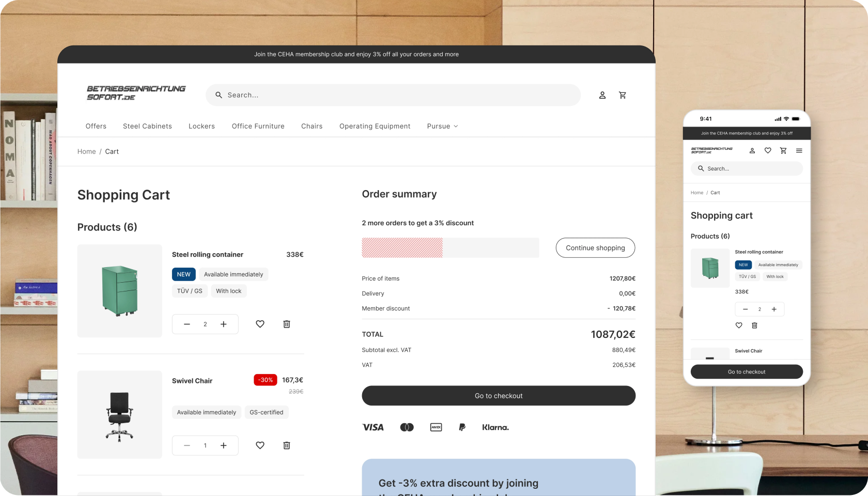The image size is (868, 496).
Task: Tap Go to checkout in mobile preview
Action: pos(747,372)
